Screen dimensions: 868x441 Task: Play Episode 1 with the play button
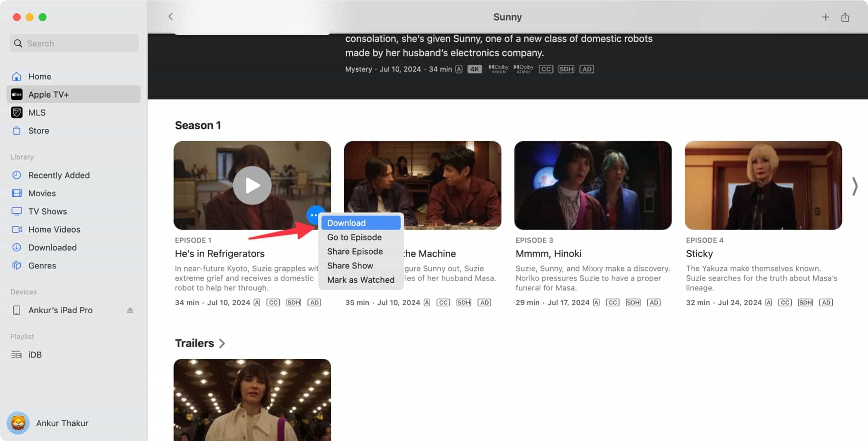coord(252,185)
